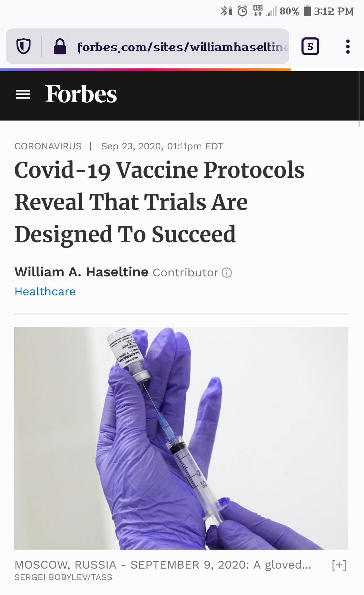
Task: Open the Healthcare topic link
Action: pos(45,292)
